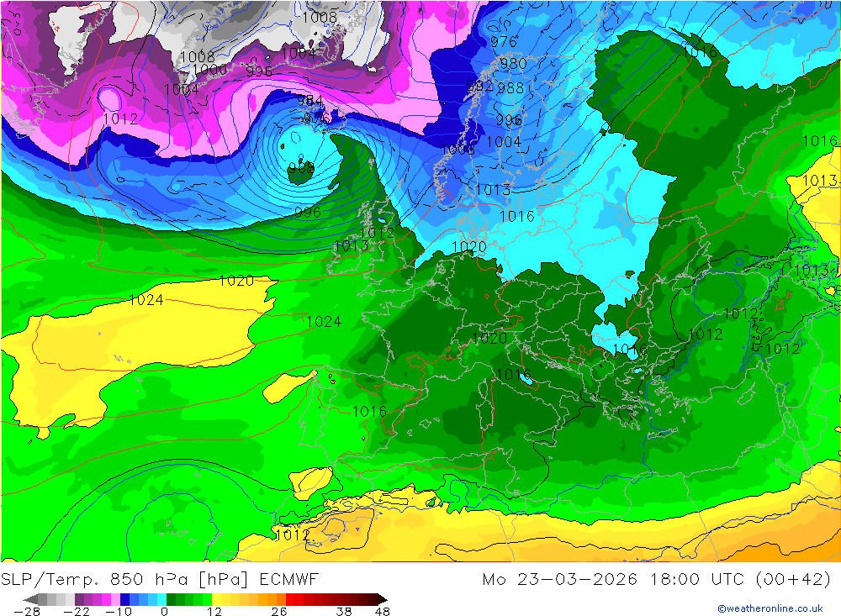Select the dark blue swatch above -10
This screenshot has width=841, height=616.
point(125,599)
